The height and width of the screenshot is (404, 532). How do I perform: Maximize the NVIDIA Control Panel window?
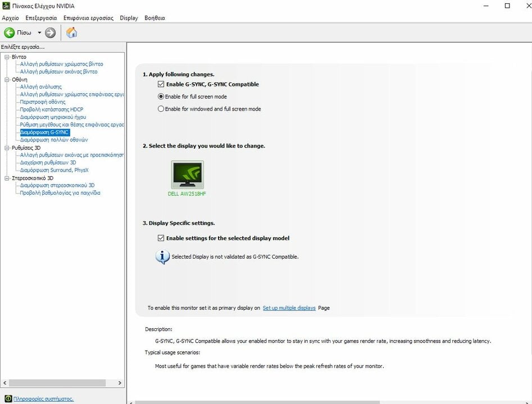pos(507,6)
